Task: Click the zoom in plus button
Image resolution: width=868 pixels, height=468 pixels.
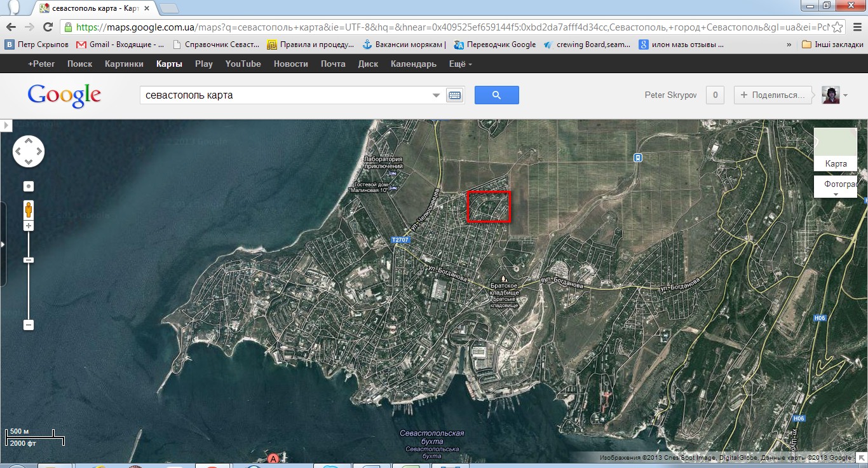Action: point(29,226)
